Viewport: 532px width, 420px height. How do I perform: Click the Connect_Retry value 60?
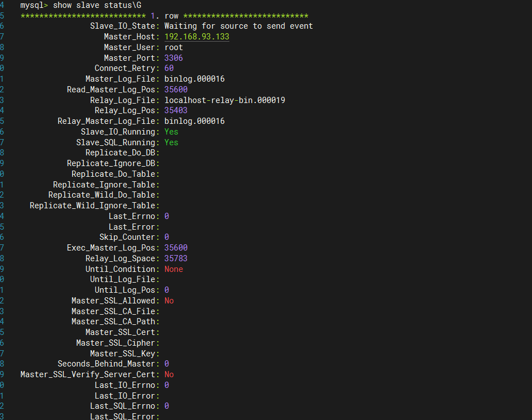pyautogui.click(x=169, y=68)
